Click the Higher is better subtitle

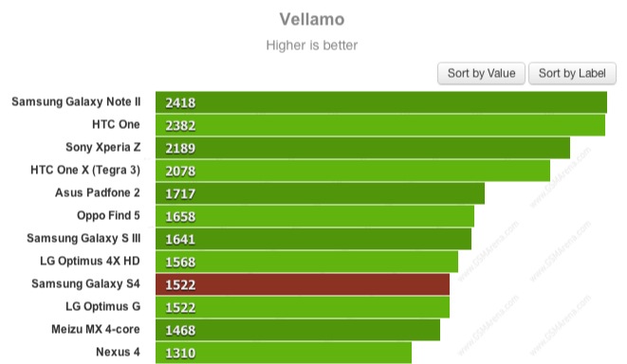coord(312,45)
